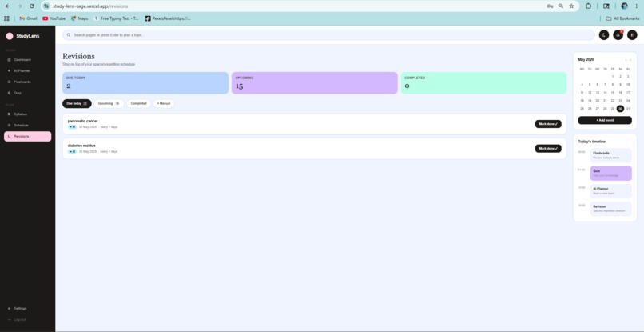Select May 31 in the calendar
This screenshot has height=332, width=644.
click(628, 109)
